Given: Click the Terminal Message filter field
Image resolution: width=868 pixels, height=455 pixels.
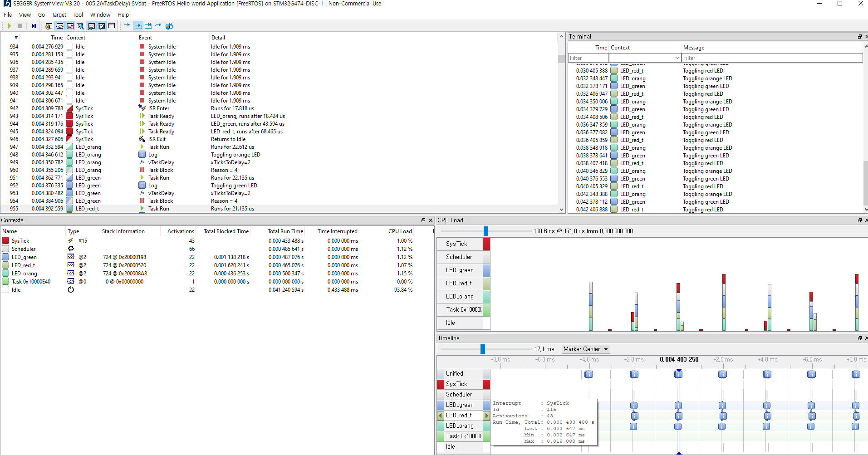Looking at the screenshot, I should [772, 58].
